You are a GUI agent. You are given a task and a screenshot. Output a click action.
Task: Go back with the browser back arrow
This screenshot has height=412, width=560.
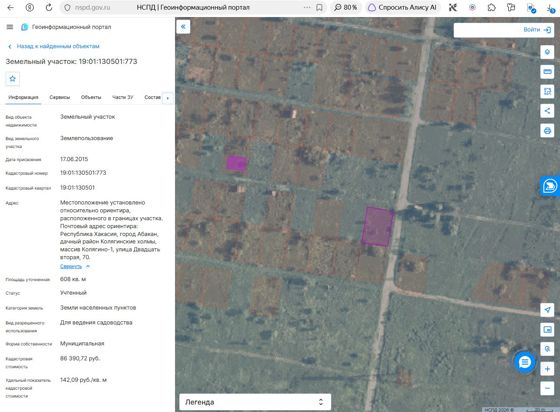click(x=10, y=7)
